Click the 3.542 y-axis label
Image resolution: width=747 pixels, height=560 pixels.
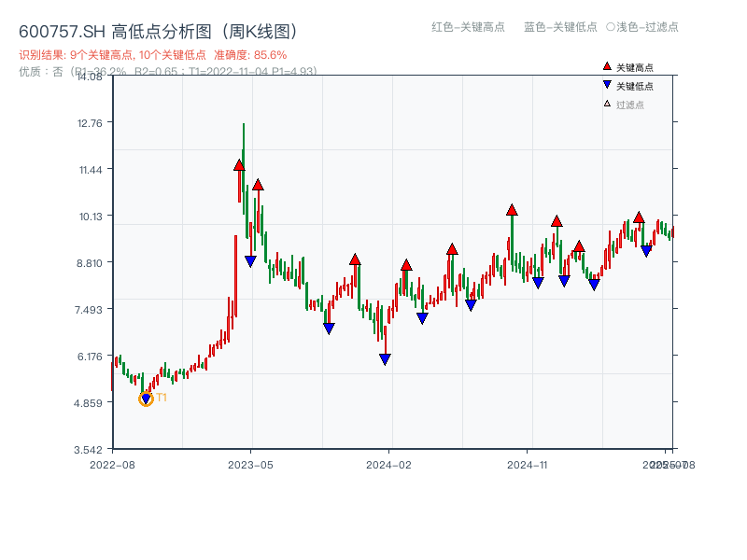point(88,450)
